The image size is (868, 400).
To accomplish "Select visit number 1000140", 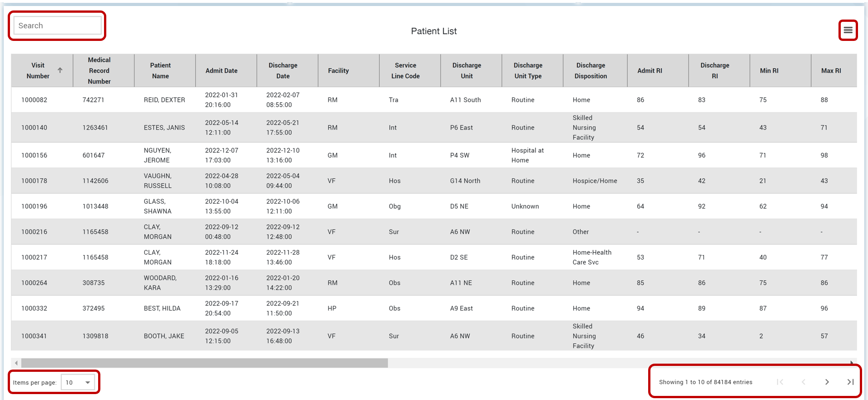I will click(34, 128).
